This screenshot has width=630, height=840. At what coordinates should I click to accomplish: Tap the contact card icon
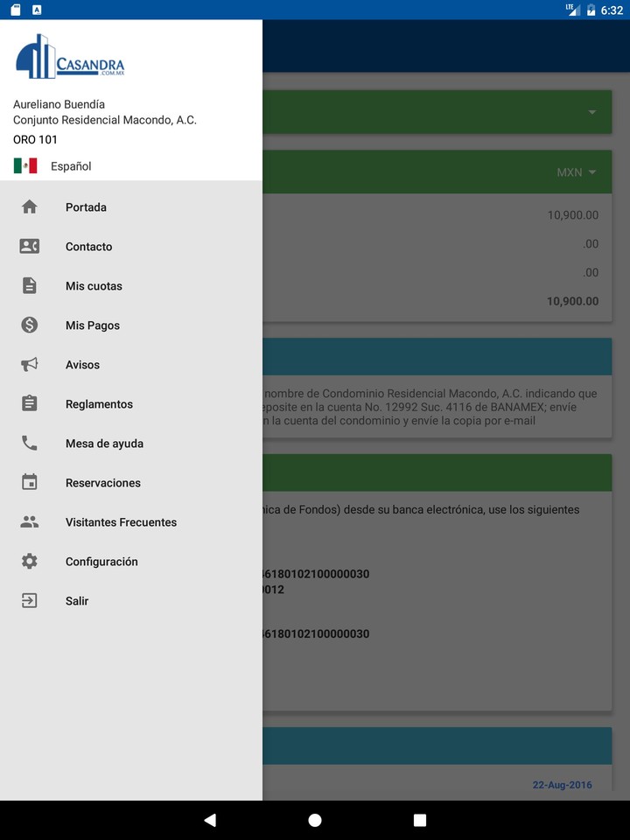click(x=30, y=247)
